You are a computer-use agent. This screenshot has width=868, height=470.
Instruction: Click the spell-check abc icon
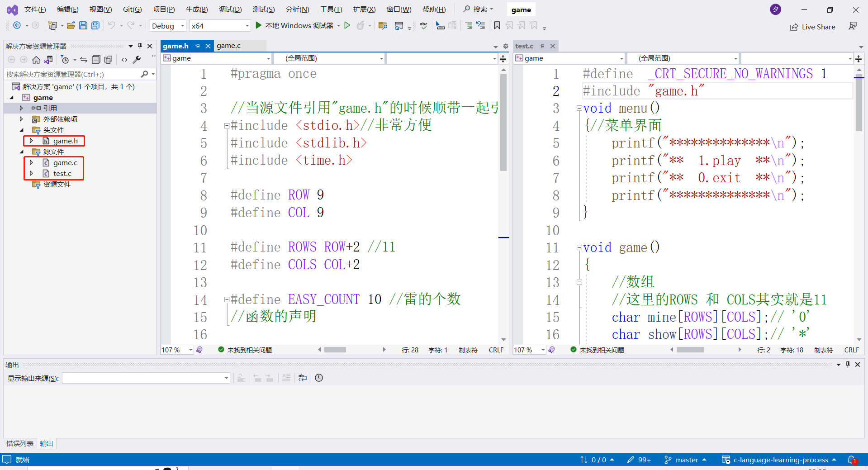pos(423,25)
